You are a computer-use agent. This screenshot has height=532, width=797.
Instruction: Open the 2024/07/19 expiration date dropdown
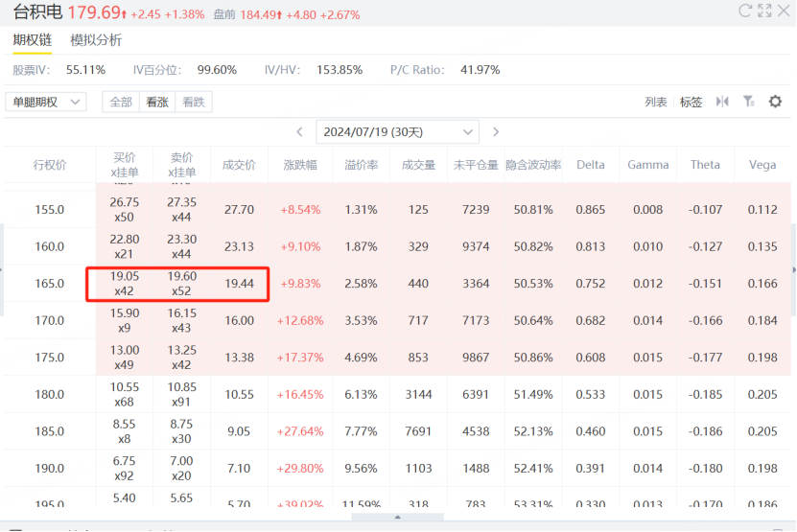click(397, 132)
